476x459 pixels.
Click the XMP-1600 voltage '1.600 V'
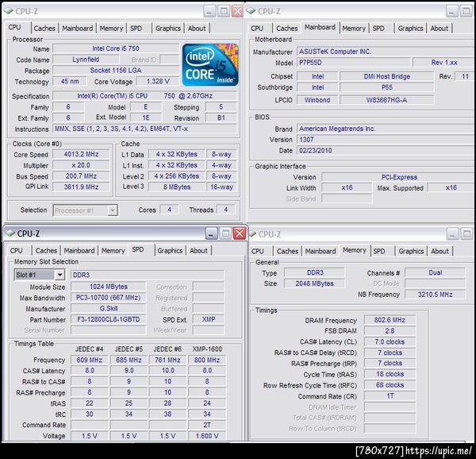207,436
